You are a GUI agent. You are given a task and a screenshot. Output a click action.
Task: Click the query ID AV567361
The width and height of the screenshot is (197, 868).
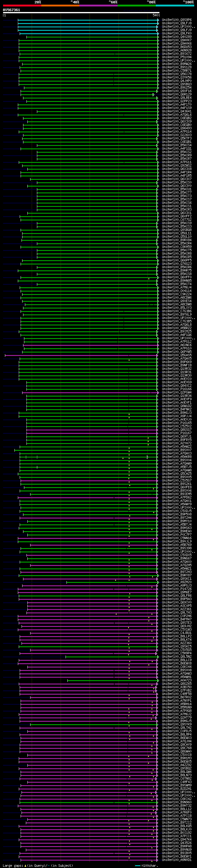click(11, 10)
